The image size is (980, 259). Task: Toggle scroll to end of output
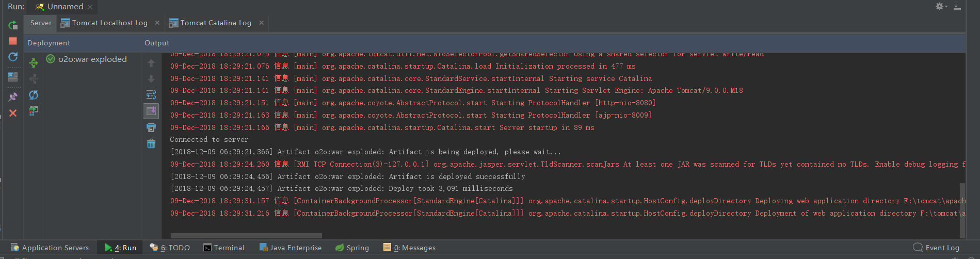click(x=151, y=111)
